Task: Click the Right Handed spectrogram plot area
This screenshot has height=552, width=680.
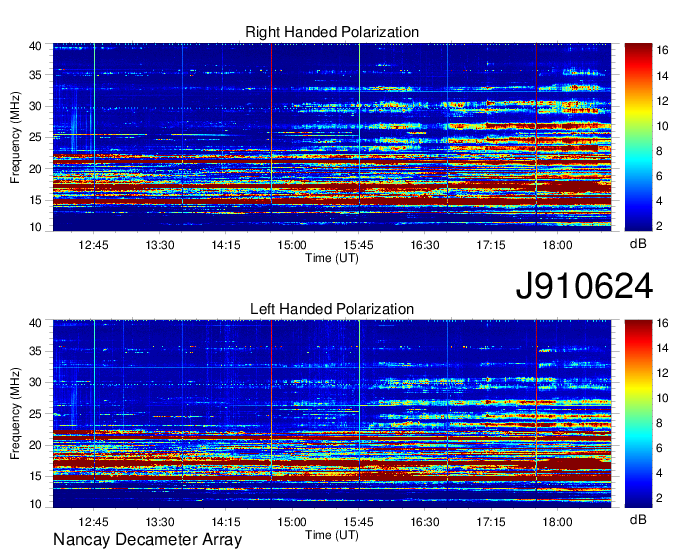Action: [x=332, y=137]
